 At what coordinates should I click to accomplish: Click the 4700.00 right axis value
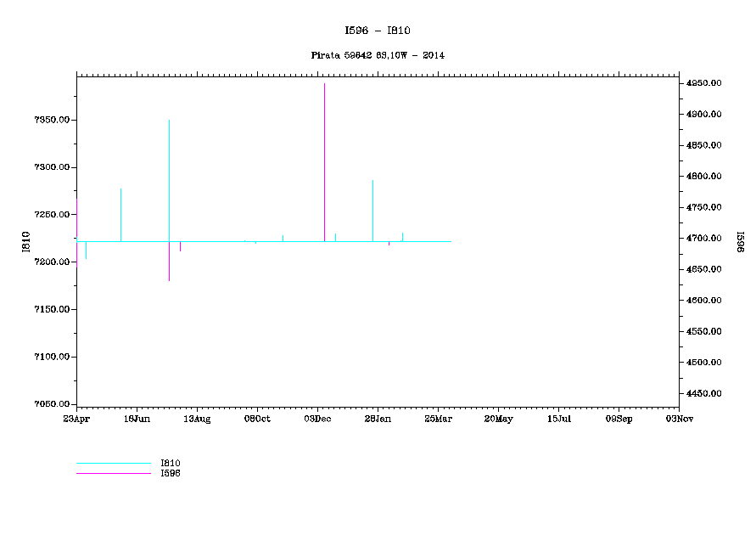(704, 239)
